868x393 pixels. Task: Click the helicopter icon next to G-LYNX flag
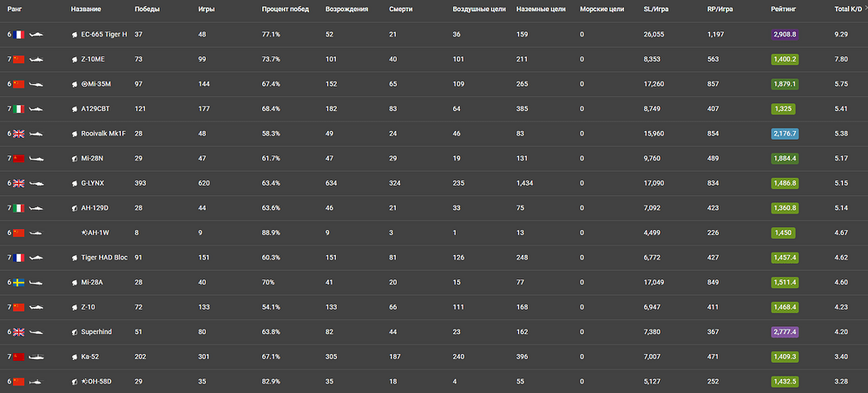36,183
